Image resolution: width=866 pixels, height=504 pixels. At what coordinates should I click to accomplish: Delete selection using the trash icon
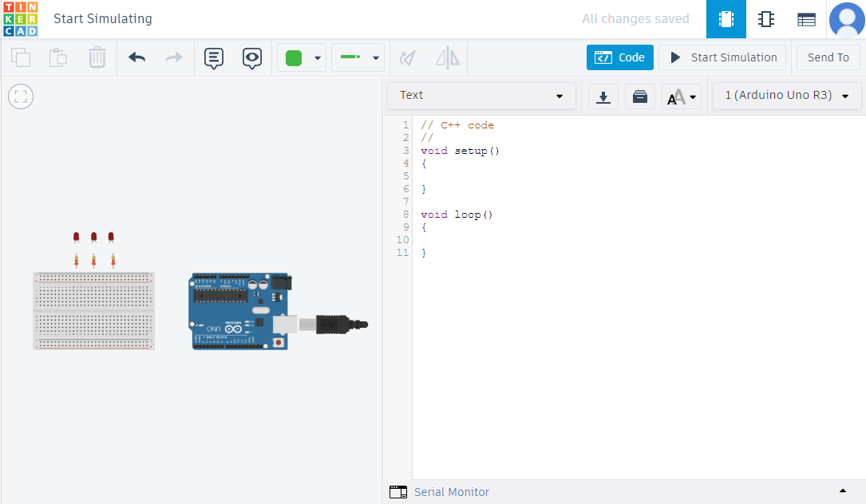97,57
